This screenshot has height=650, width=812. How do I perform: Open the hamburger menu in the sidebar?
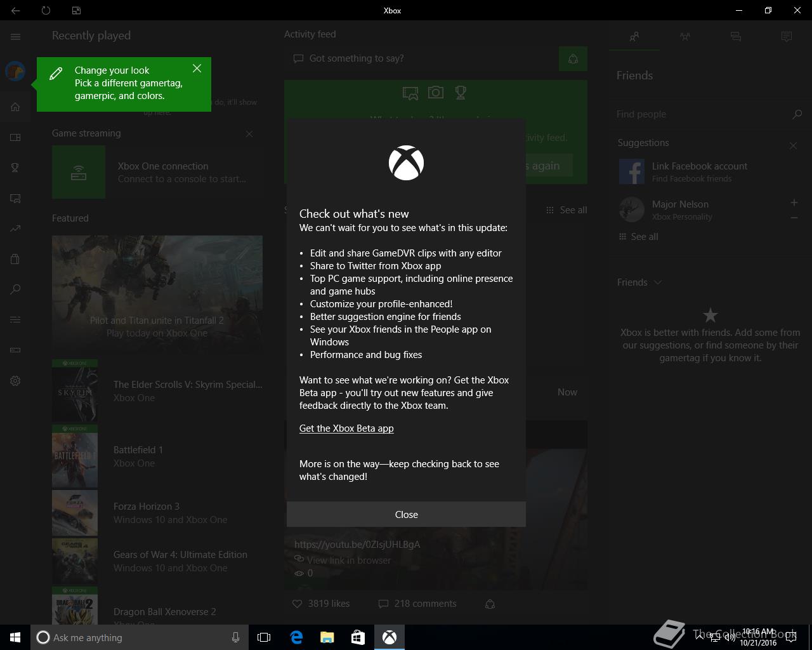coord(15,37)
